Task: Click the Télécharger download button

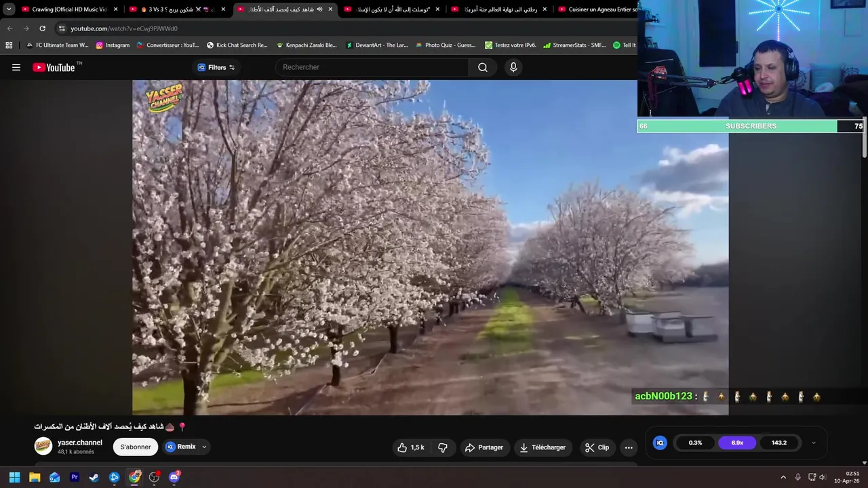Action: coord(542,447)
